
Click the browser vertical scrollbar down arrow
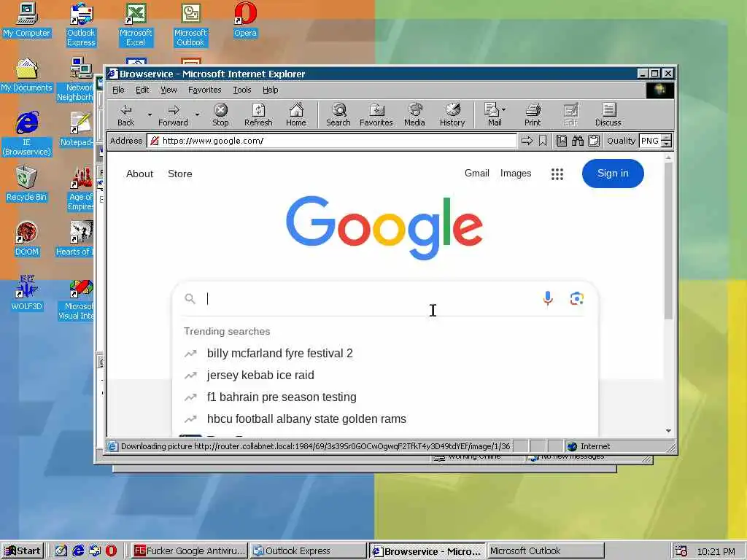click(x=668, y=430)
